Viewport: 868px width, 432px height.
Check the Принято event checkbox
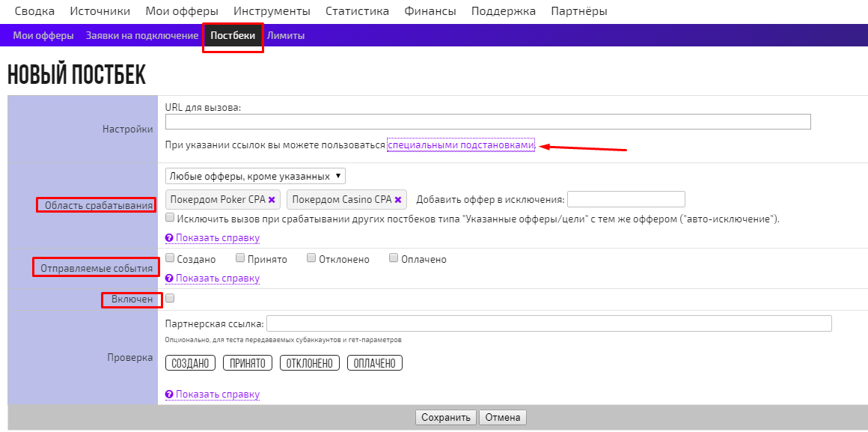point(239,258)
